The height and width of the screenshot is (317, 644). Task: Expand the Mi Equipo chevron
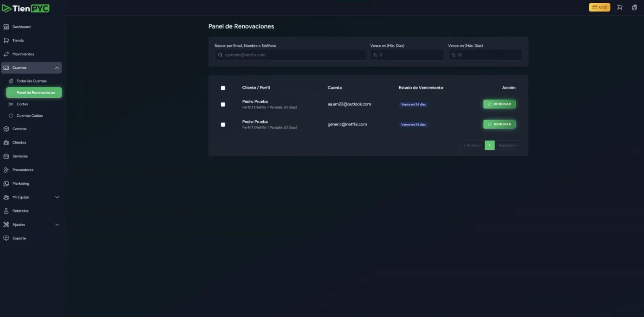pyautogui.click(x=57, y=198)
